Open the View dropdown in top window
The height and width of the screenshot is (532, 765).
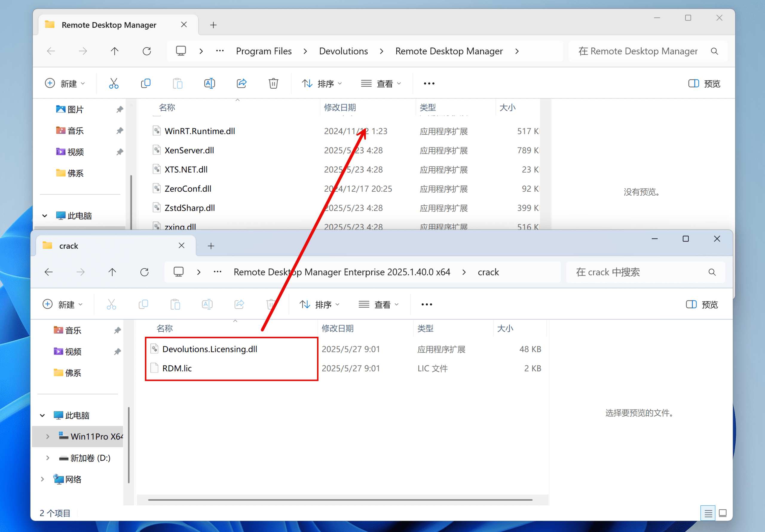[x=381, y=83]
